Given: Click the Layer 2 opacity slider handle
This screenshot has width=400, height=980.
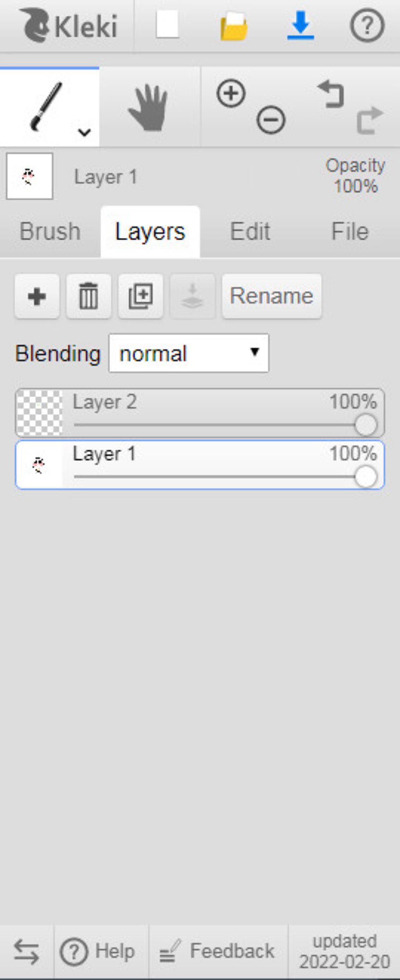Looking at the screenshot, I should click(x=366, y=425).
